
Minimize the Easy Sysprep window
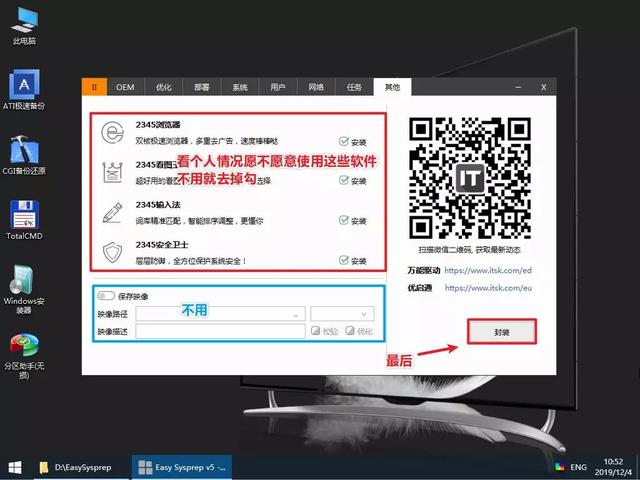[518, 87]
